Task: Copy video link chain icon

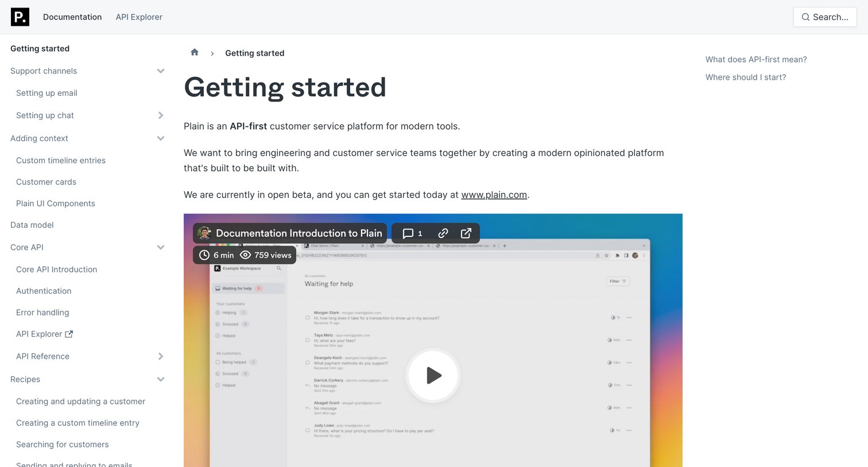Action: click(x=443, y=234)
